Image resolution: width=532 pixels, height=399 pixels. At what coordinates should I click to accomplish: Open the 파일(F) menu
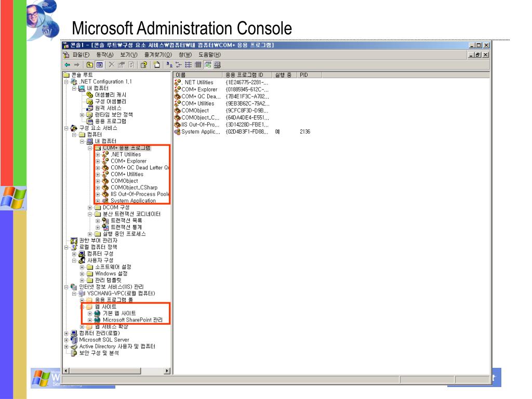(81, 55)
